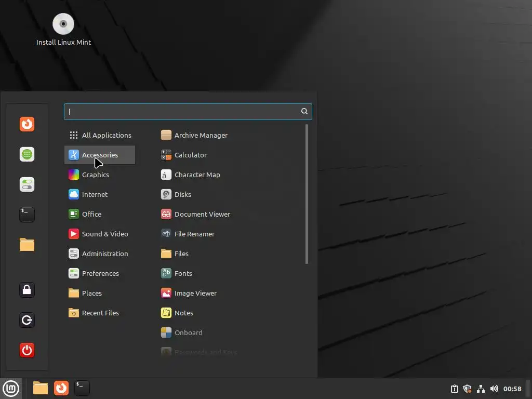Click the volume speaker tray icon
532x399 pixels.
[x=494, y=389]
